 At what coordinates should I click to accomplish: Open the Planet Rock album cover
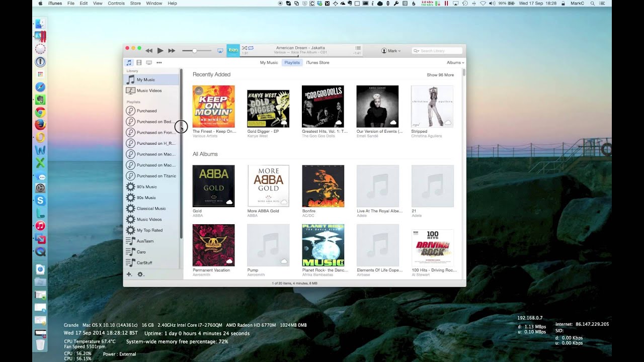323,245
